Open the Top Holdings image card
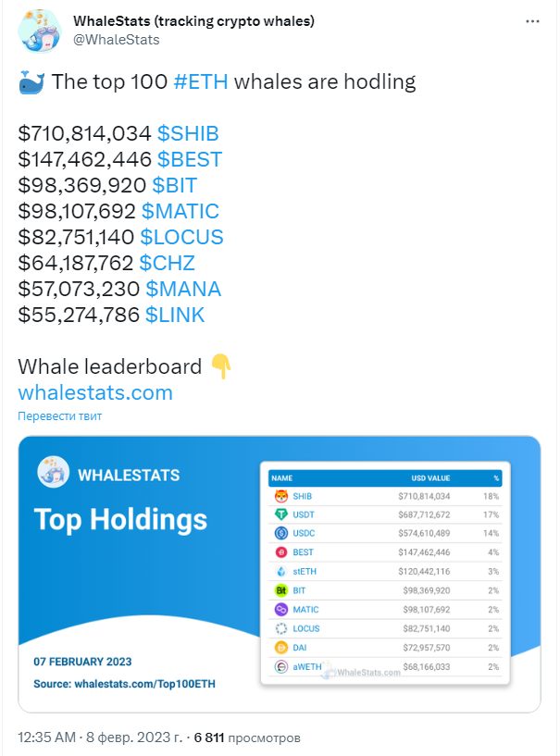Image resolution: width=560 pixels, height=756 pixels. (x=280, y=574)
